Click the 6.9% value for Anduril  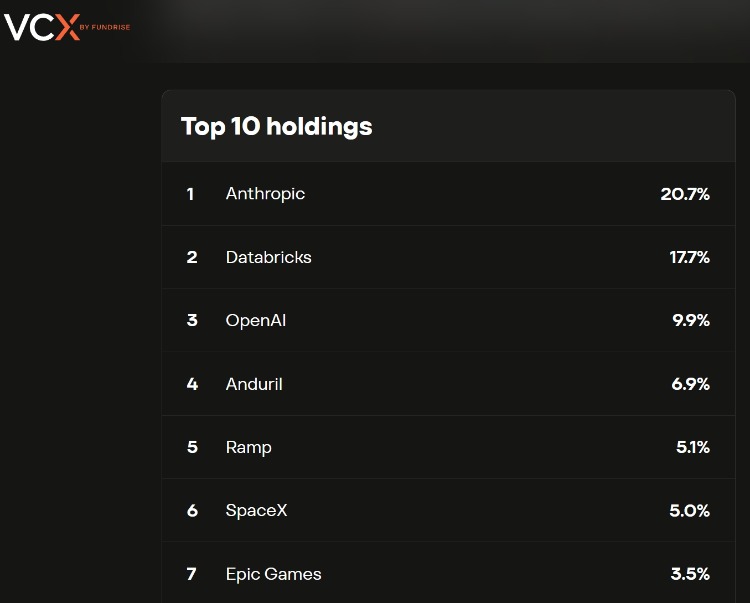pyautogui.click(x=690, y=384)
